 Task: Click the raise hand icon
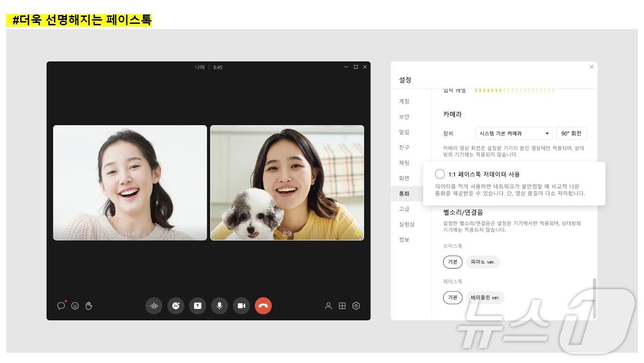coord(89,306)
